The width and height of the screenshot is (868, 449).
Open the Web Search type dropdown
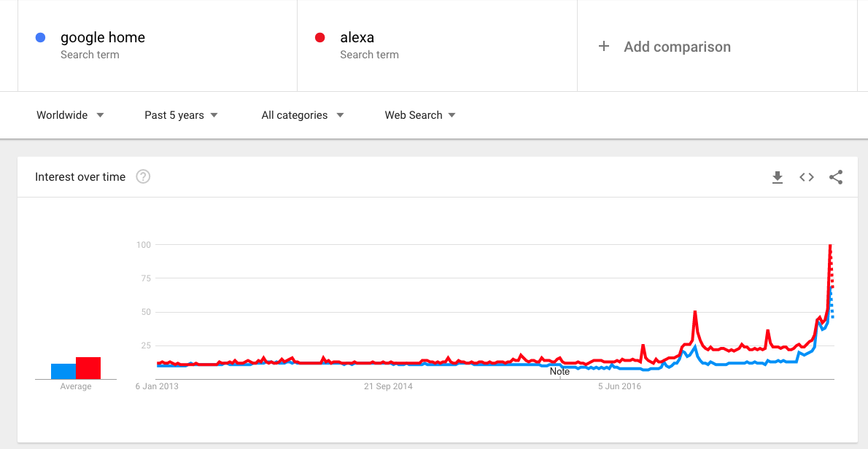point(414,114)
